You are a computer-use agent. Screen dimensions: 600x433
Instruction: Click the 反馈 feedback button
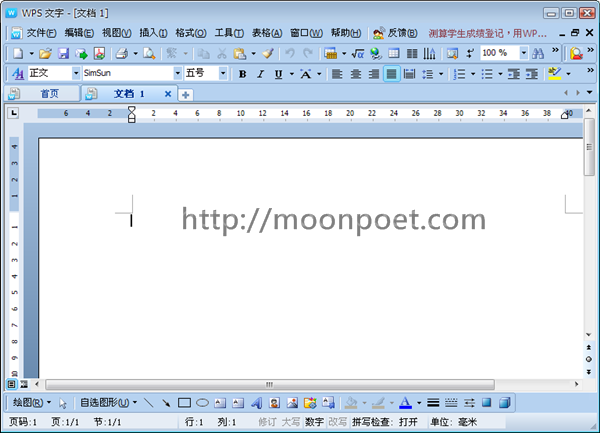(x=395, y=33)
